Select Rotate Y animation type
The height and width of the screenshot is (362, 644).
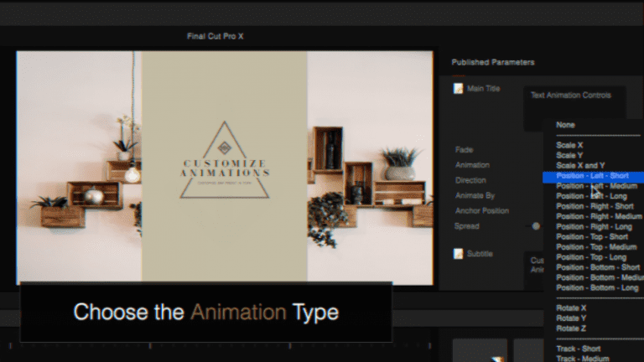[571, 318]
